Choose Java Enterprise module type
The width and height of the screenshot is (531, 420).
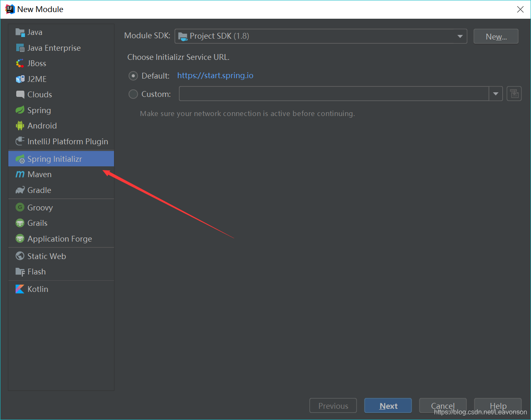pyautogui.click(x=54, y=48)
